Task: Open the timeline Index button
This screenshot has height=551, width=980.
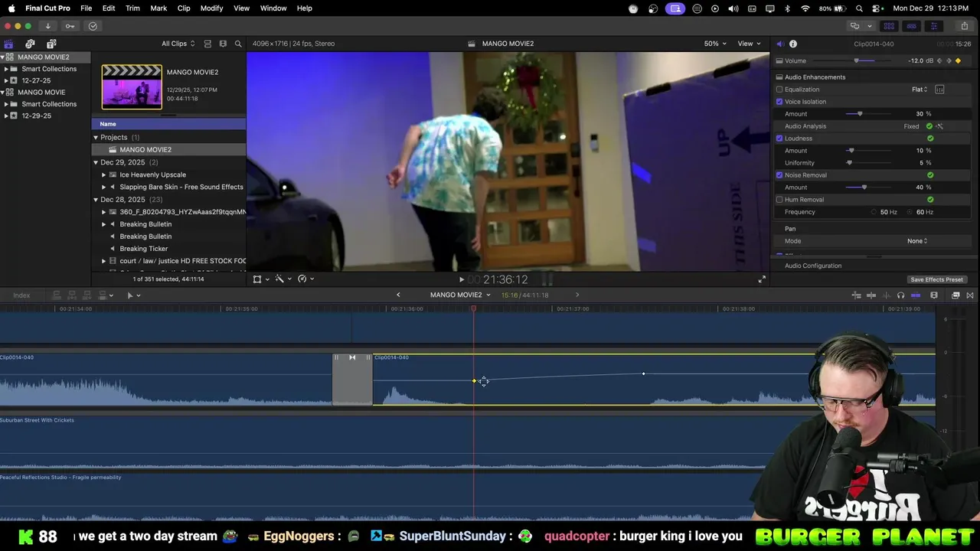Action: pos(21,295)
